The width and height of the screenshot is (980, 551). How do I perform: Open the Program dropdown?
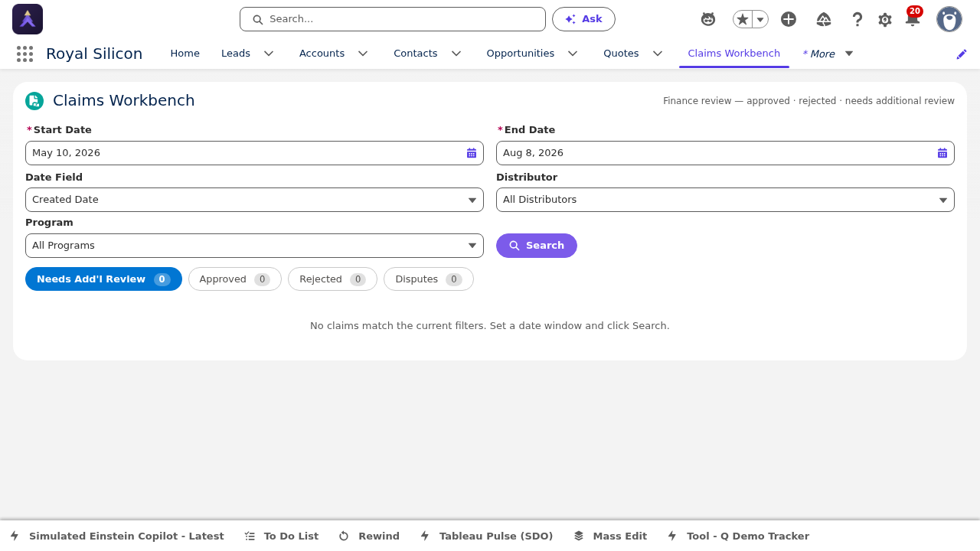point(254,246)
